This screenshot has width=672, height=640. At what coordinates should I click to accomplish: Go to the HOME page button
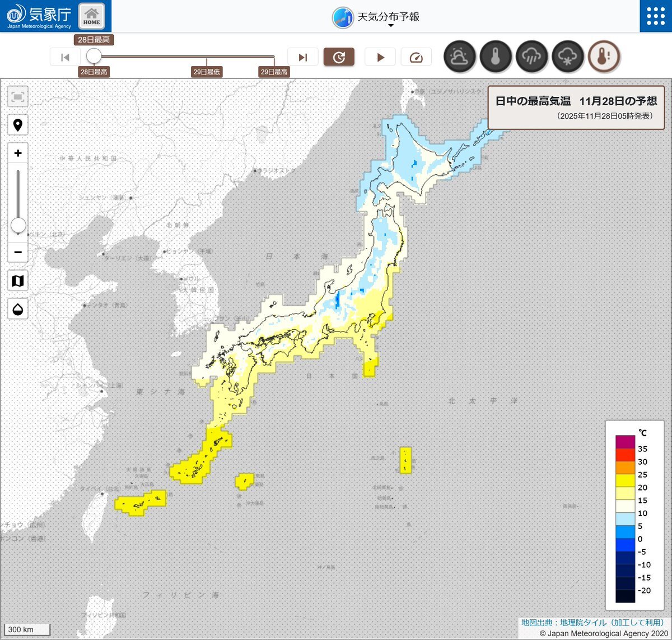(91, 16)
